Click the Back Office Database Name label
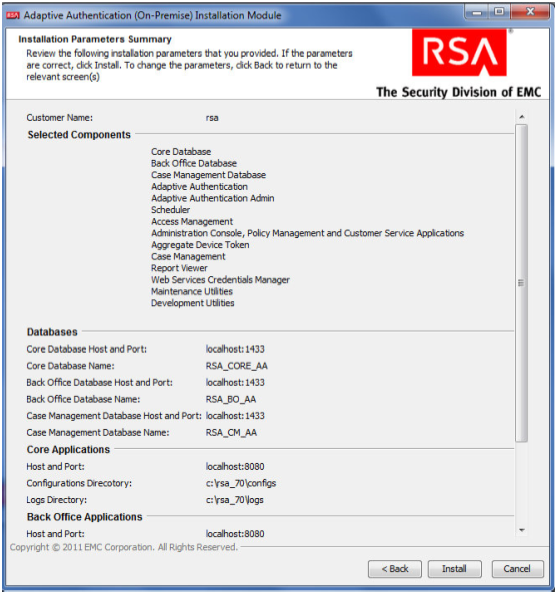Viewport: 556px width, 592px height. click(83, 399)
